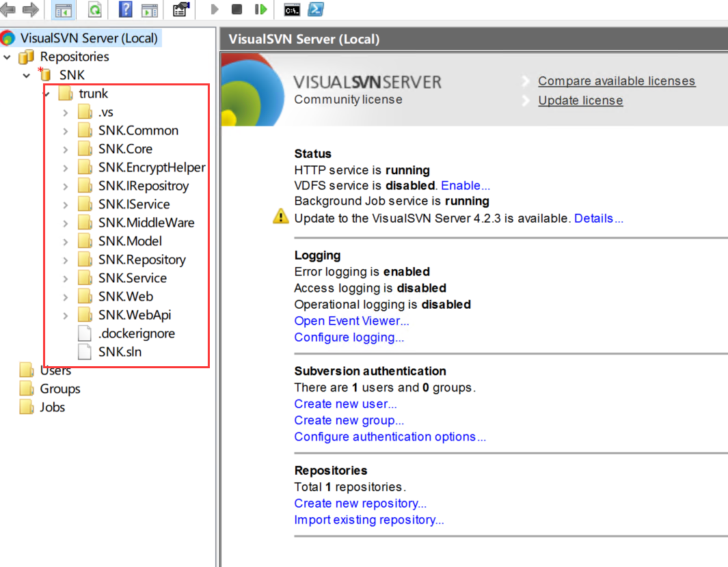Click the VisualSVN Server root node icon
728x567 pixels.
[8, 38]
